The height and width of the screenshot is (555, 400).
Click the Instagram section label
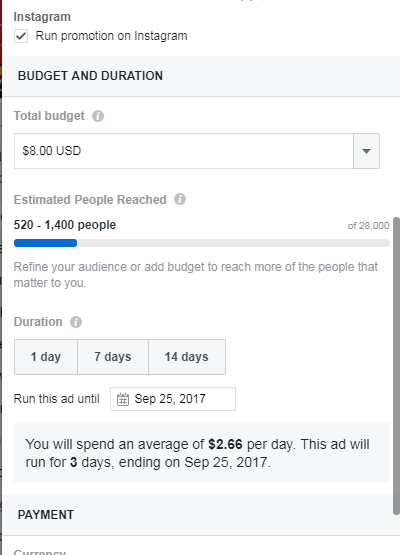point(42,17)
